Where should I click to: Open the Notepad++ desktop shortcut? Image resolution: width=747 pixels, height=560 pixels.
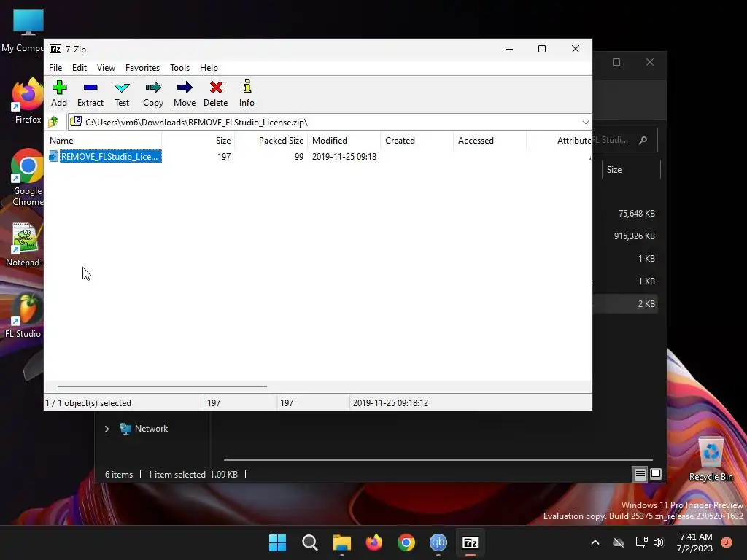click(x=25, y=245)
